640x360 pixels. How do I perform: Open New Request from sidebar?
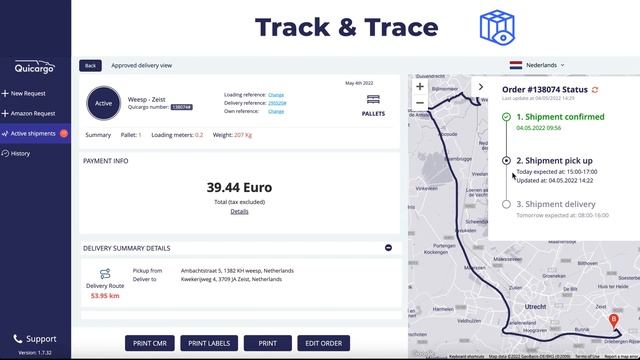coord(24,93)
